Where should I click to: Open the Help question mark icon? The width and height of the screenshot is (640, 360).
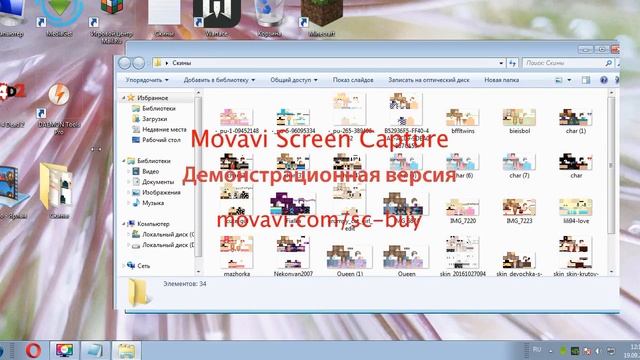point(604,80)
